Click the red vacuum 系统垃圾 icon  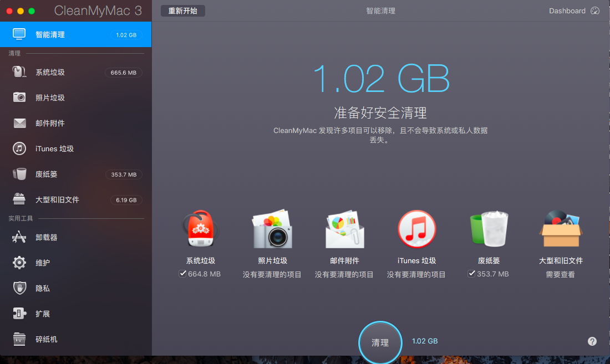tap(200, 229)
